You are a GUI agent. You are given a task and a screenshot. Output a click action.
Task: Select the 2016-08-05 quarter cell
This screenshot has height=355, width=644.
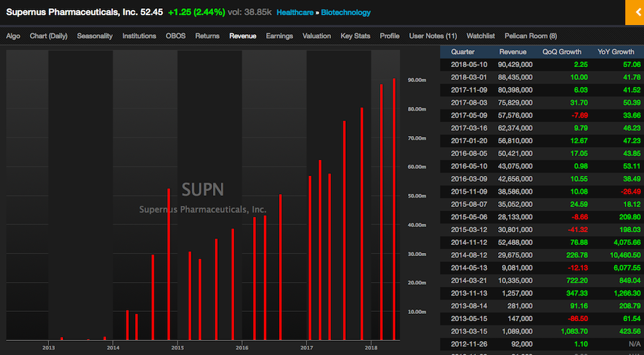click(469, 154)
